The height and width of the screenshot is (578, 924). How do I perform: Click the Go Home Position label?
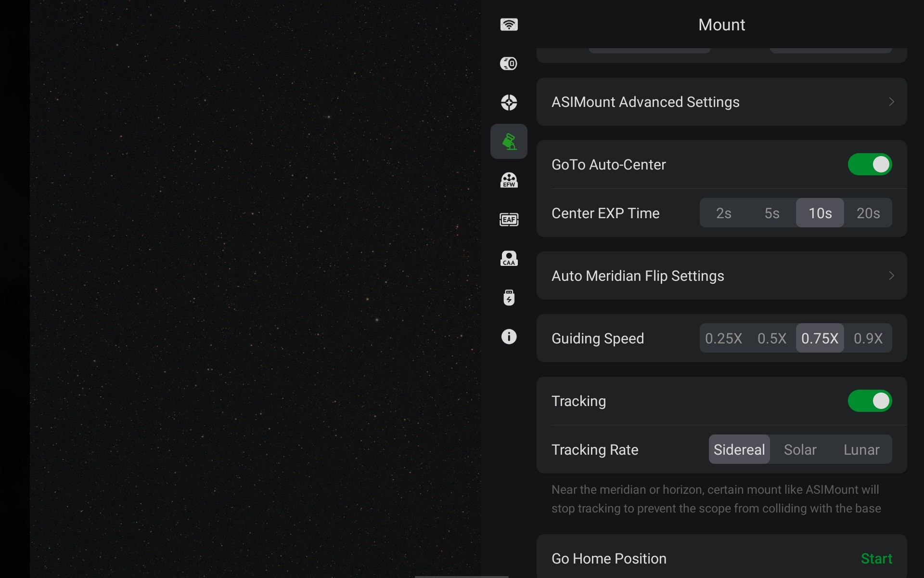[609, 559]
